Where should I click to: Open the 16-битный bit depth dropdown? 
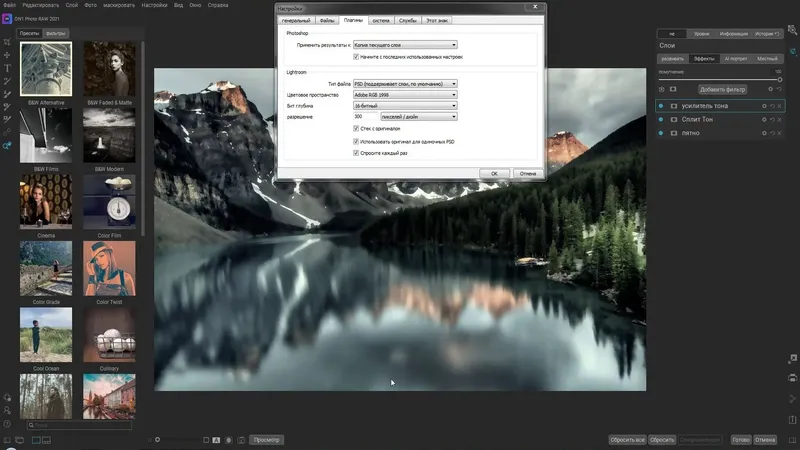[x=405, y=106]
